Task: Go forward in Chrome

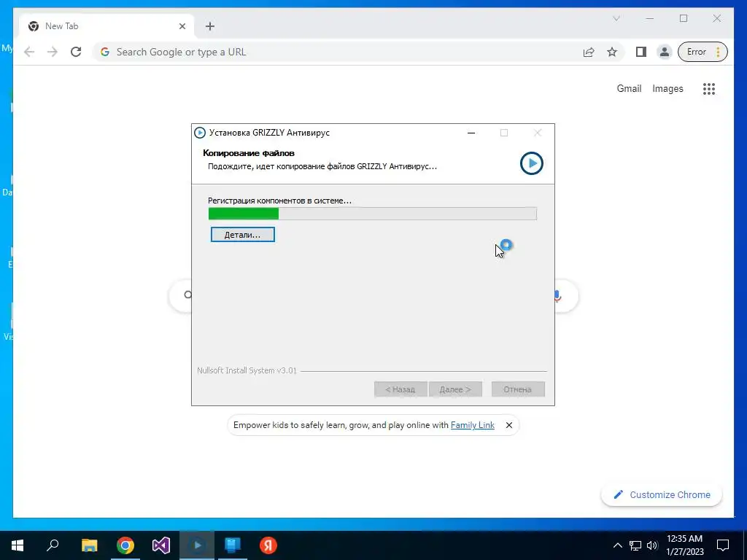Action: (x=53, y=52)
